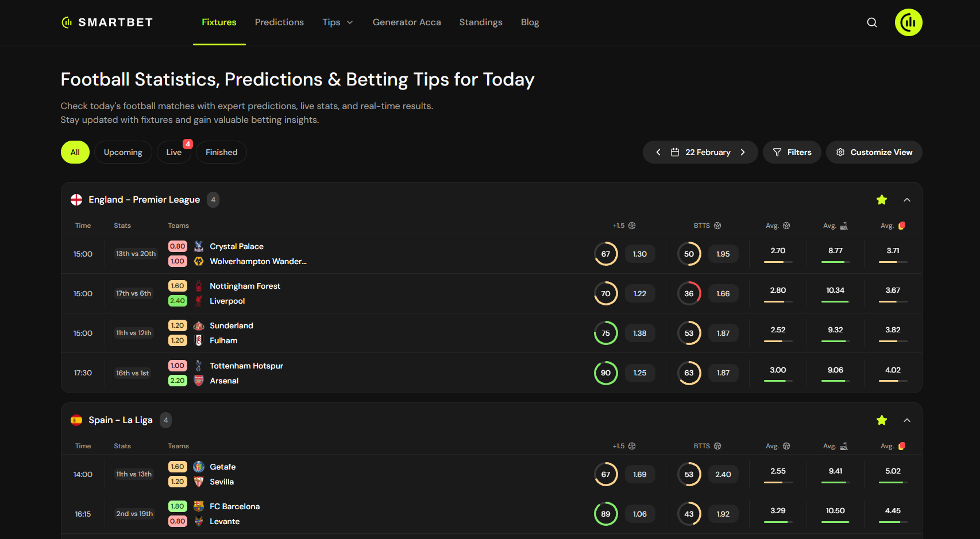Viewport: 980px width, 539px height.
Task: Expand the Tips dropdown menu
Action: coord(338,22)
